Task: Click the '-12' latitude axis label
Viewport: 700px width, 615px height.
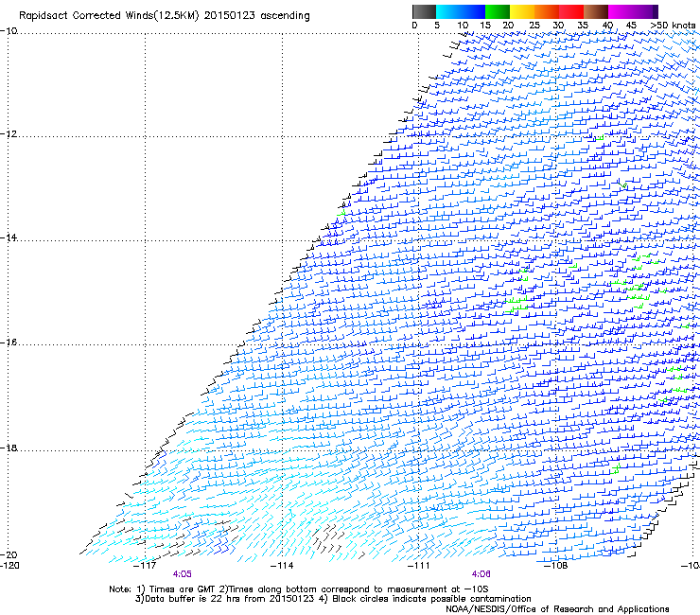Action: 9,134
